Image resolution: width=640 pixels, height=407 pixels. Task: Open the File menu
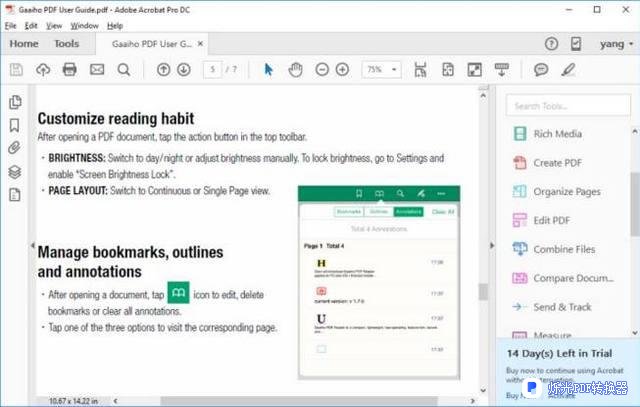pyautogui.click(x=10, y=26)
